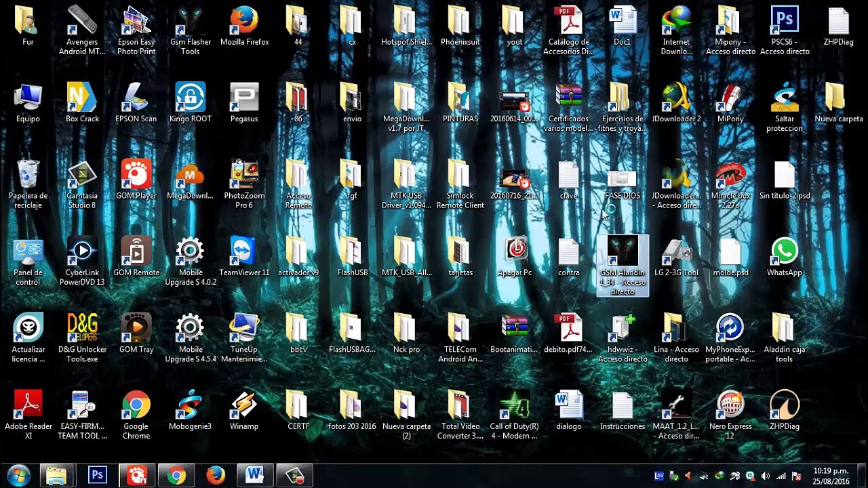Open the Catálogo de Accesorios PDF

pos(568,30)
